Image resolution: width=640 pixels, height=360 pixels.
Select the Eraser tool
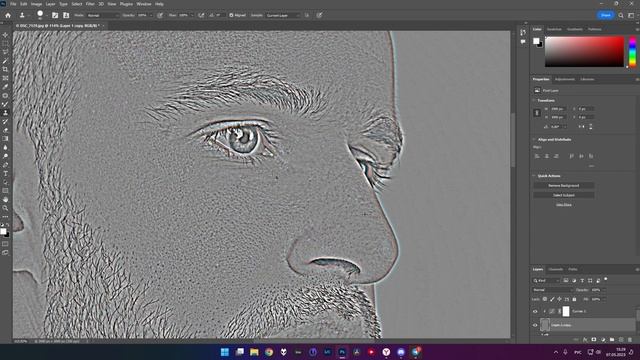[x=5, y=130]
